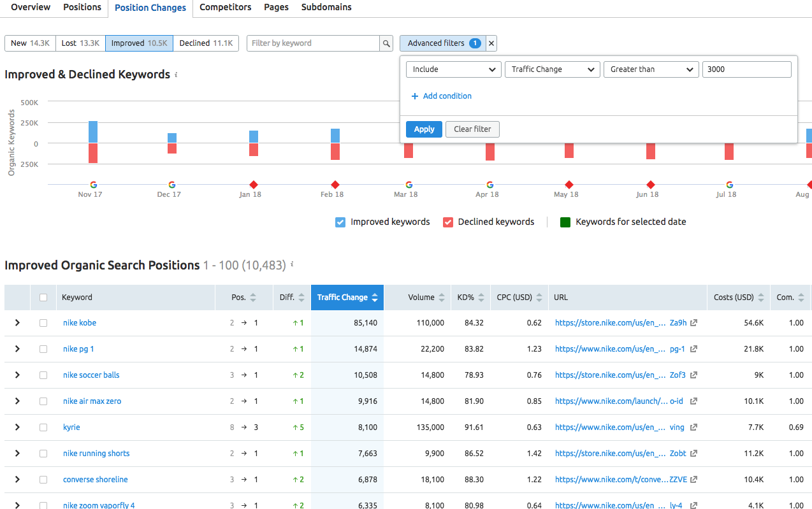Expand the nike running shorts row
Image resolution: width=812 pixels, height=509 pixels.
coord(17,454)
